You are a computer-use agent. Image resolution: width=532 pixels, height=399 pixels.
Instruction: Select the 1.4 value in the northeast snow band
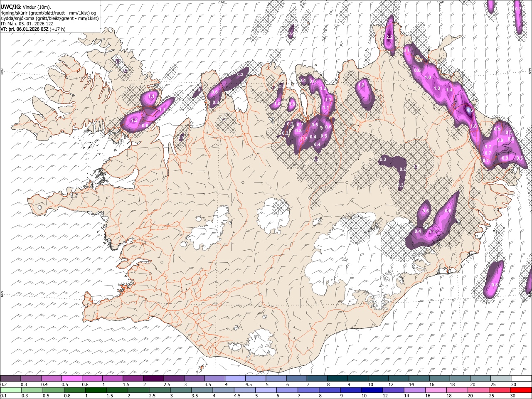[x=449, y=90]
